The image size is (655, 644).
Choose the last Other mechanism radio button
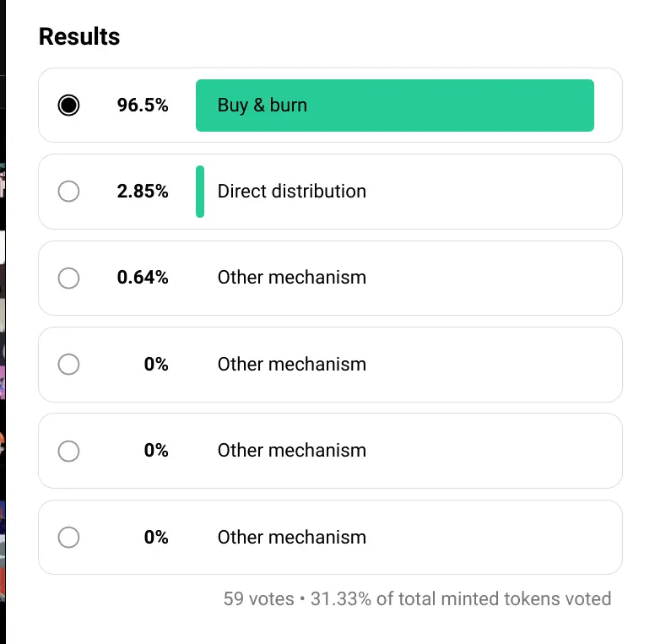(68, 537)
